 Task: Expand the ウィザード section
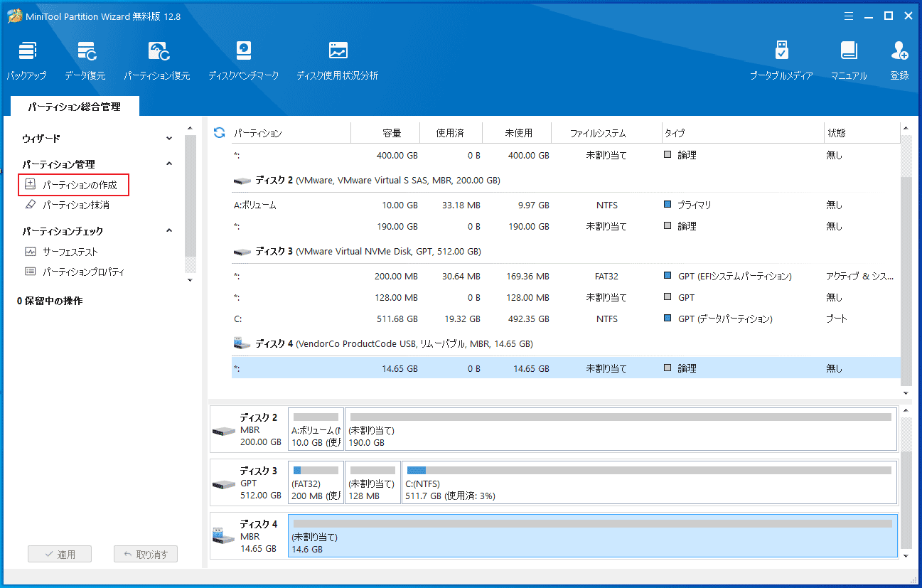pyautogui.click(x=169, y=139)
